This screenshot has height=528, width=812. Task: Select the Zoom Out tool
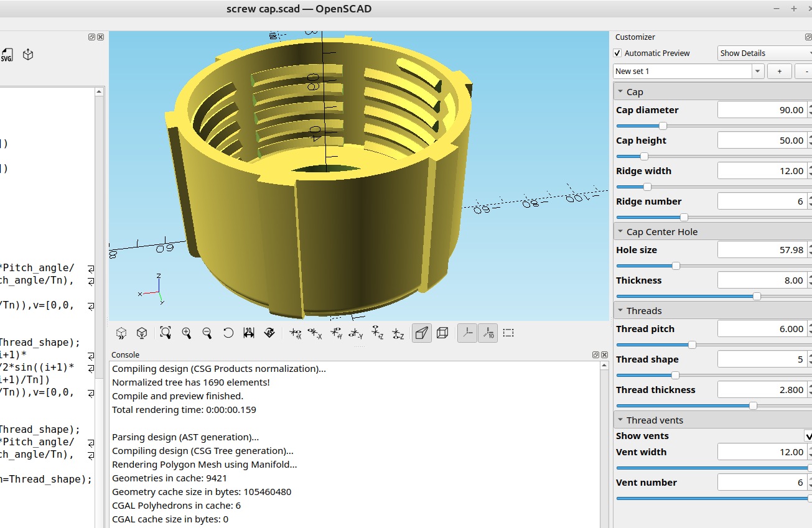[207, 333]
